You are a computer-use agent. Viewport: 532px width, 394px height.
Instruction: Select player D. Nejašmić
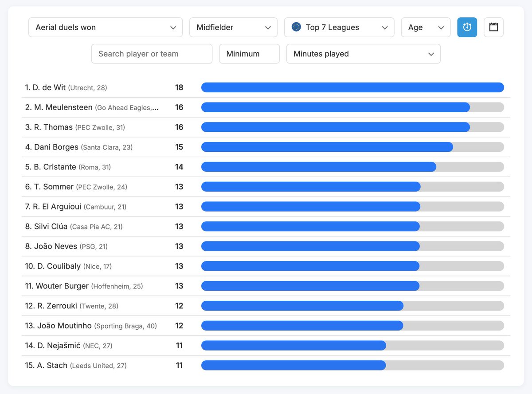59,346
